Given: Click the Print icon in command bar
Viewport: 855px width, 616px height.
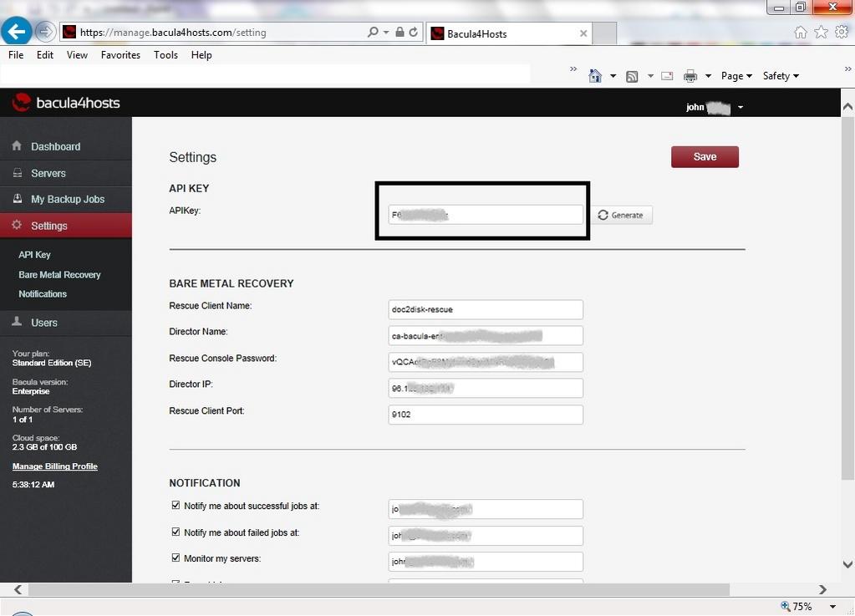Looking at the screenshot, I should coord(690,76).
